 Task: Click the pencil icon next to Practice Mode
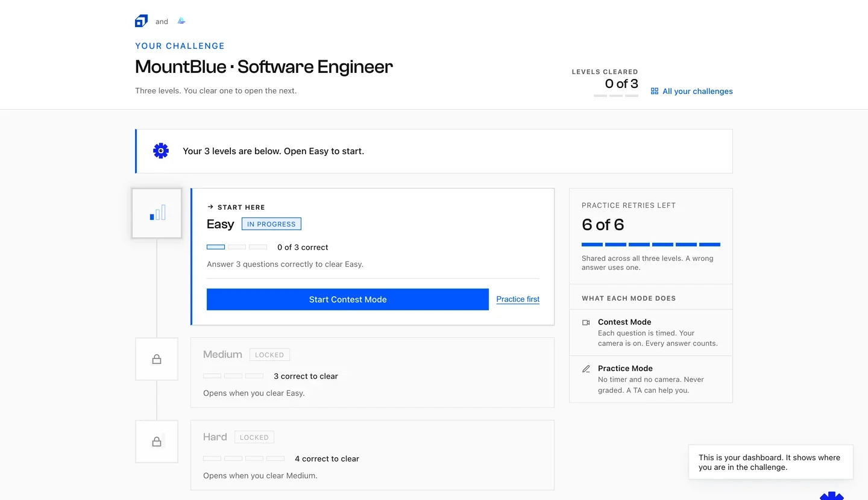pos(586,369)
